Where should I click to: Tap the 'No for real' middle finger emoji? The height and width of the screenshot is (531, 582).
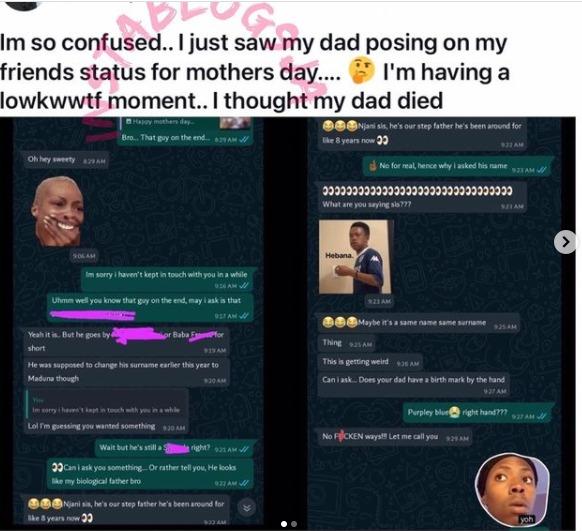coord(373,165)
